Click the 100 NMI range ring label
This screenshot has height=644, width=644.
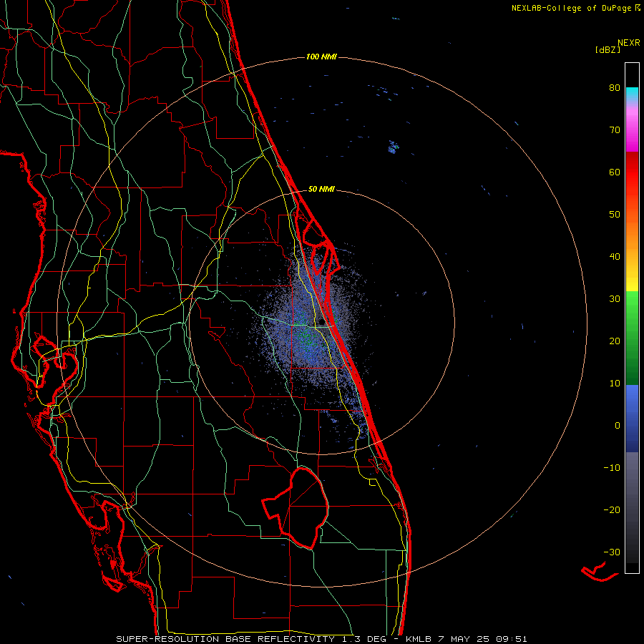(321, 57)
